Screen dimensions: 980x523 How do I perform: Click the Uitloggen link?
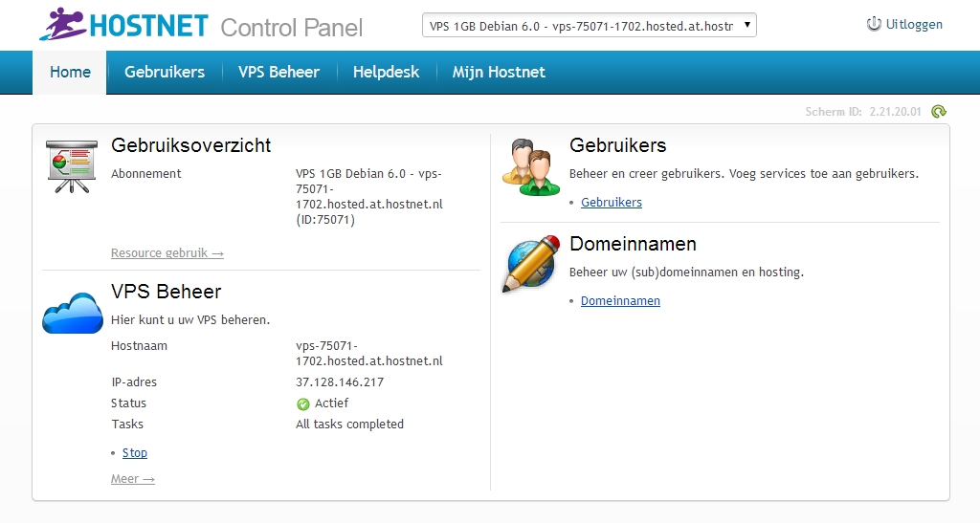point(914,25)
